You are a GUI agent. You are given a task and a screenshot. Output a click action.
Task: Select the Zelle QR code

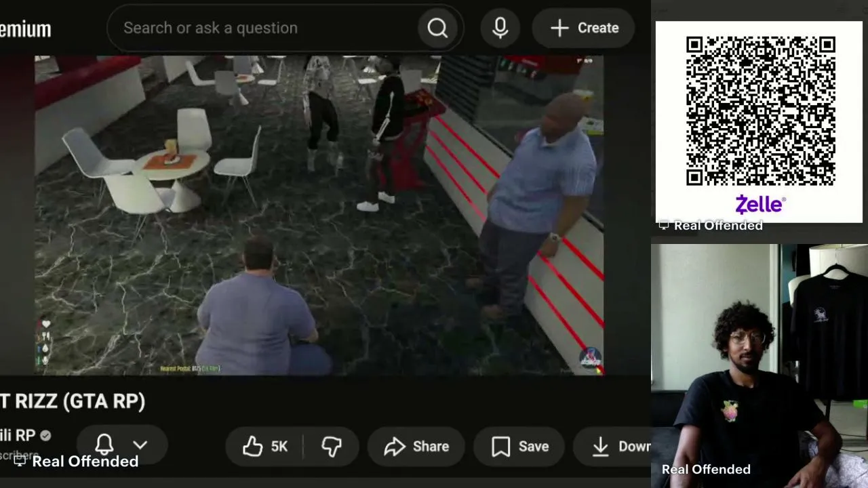click(x=759, y=111)
